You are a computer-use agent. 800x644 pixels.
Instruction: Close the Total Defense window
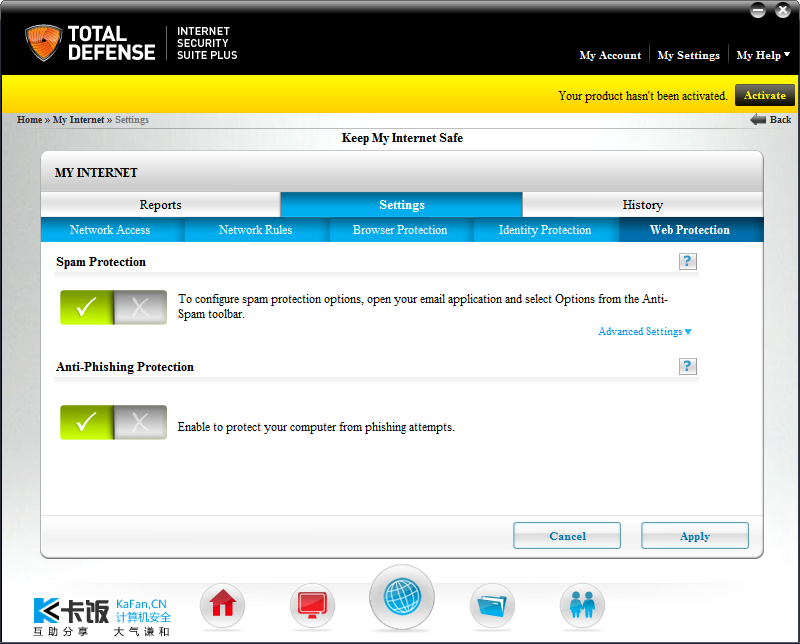coord(783,10)
